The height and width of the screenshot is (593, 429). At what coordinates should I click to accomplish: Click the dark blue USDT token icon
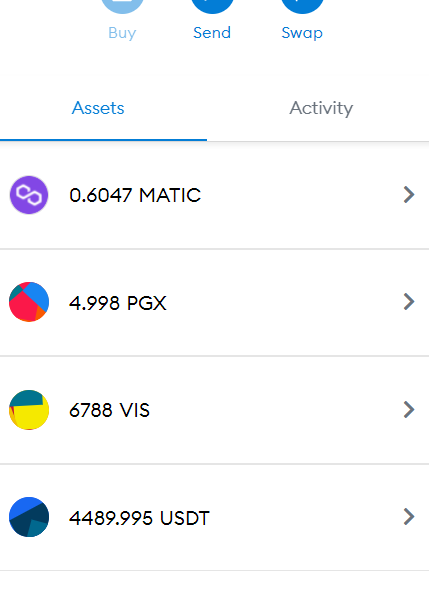(x=29, y=517)
